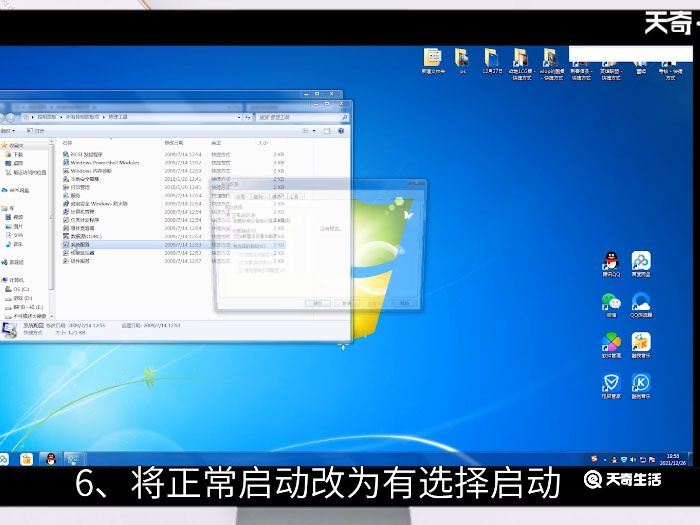This screenshot has height=525, width=700.
Task: Select WPS网盘 in the navigation pane
Action: 16,190
